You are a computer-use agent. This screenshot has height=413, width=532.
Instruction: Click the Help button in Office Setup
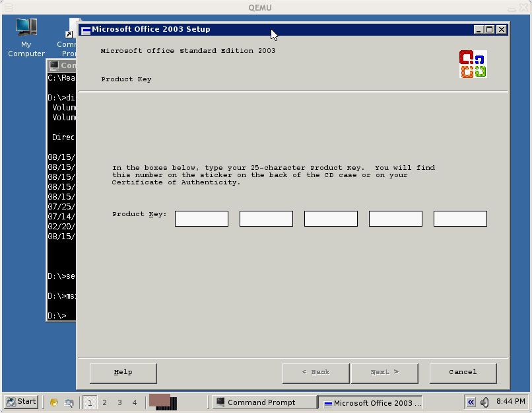coord(123,372)
